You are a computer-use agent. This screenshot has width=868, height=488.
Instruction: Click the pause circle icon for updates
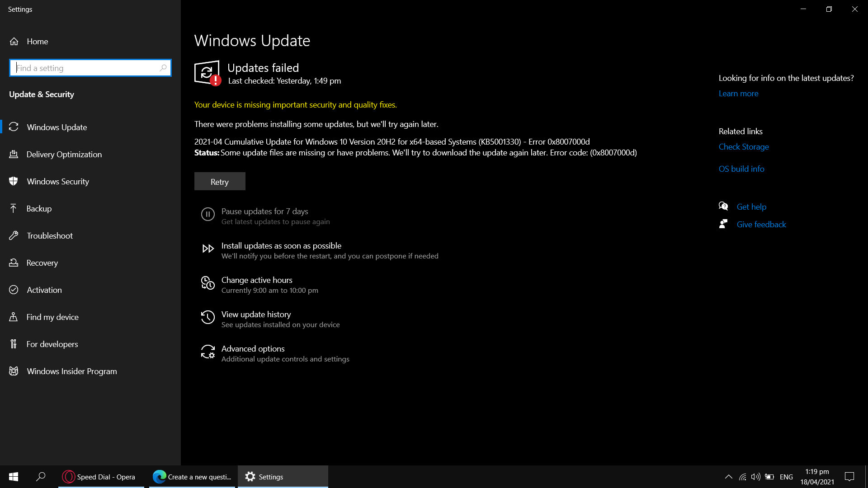tap(208, 214)
